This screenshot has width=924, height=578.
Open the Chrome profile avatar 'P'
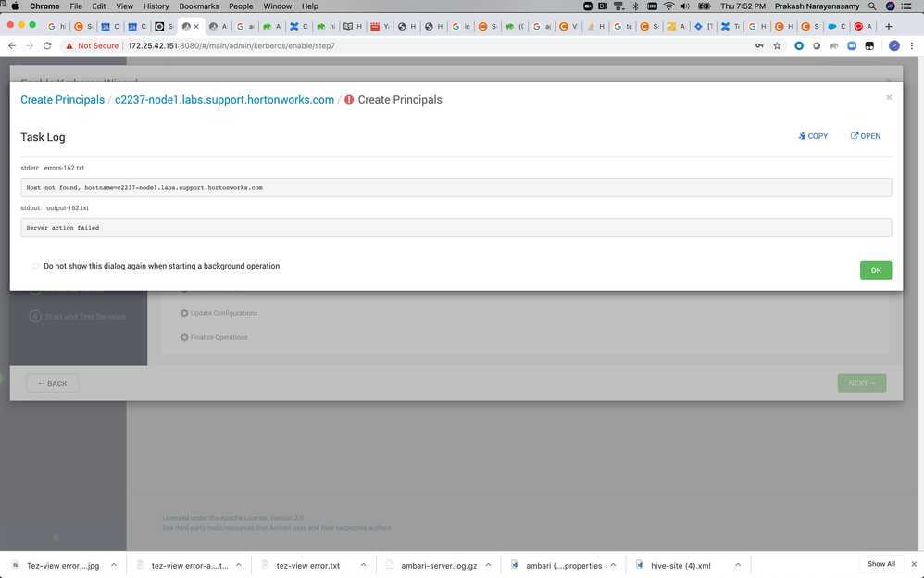coord(894,45)
